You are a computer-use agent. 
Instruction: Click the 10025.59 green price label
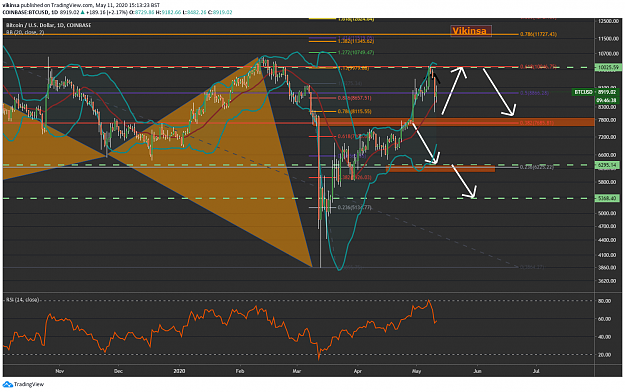(x=607, y=67)
